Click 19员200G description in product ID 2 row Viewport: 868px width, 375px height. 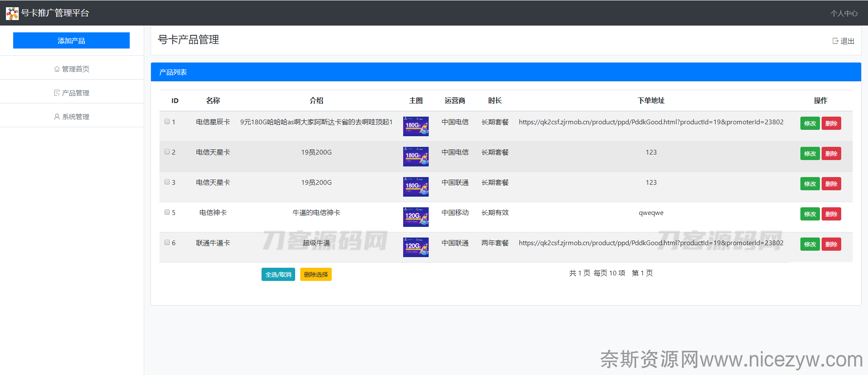316,152
